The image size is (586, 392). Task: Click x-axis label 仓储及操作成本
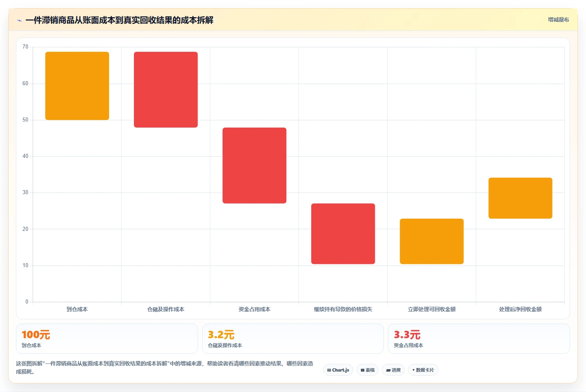pos(166,309)
